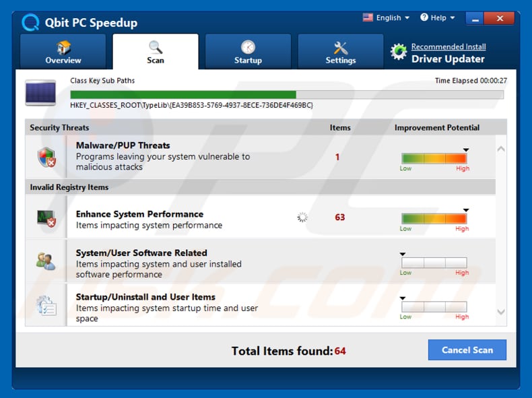Click Startup/Uninstall empty potential meter
Viewport: 532px width, 398px height.
point(434,306)
